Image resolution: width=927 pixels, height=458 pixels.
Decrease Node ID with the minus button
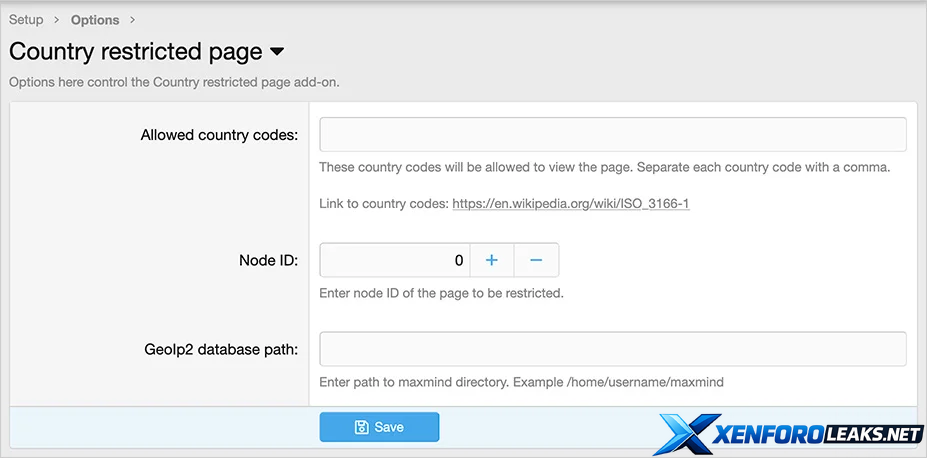536,260
